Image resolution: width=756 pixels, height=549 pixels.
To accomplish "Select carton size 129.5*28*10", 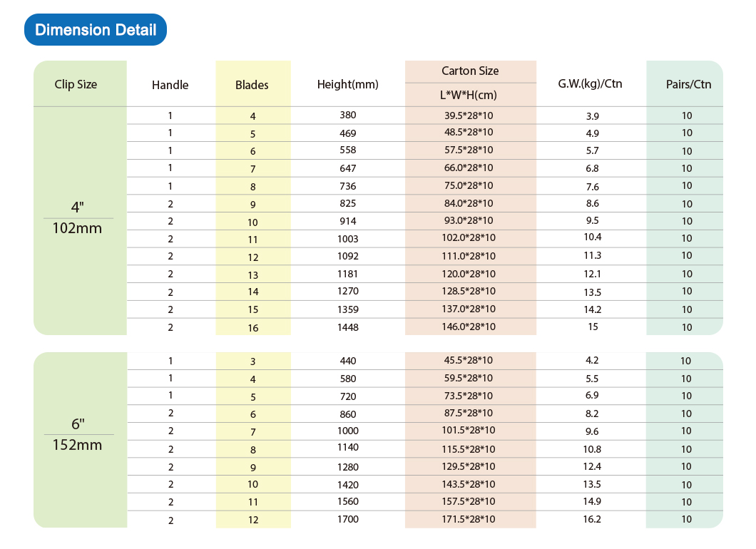I will tap(469, 466).
